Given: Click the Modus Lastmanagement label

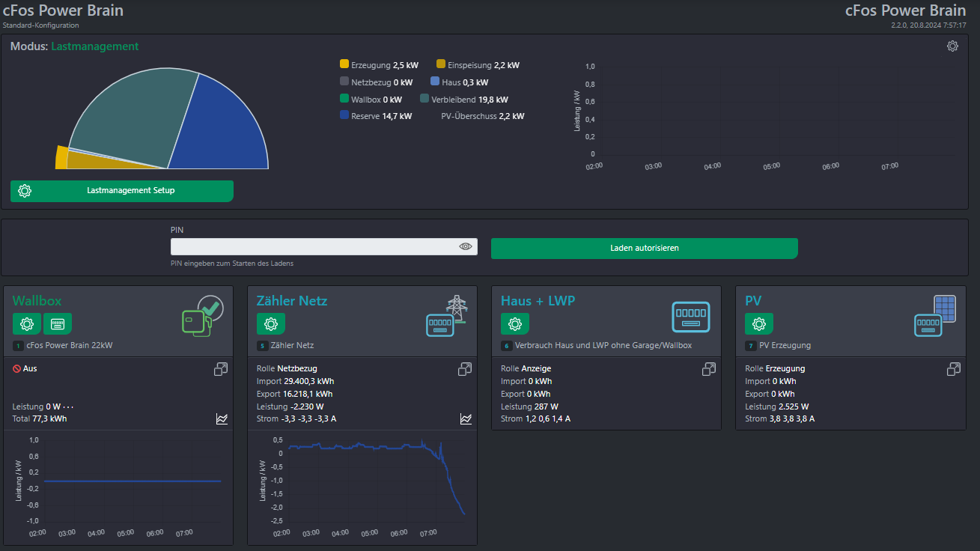Looking at the screenshot, I should click(74, 46).
